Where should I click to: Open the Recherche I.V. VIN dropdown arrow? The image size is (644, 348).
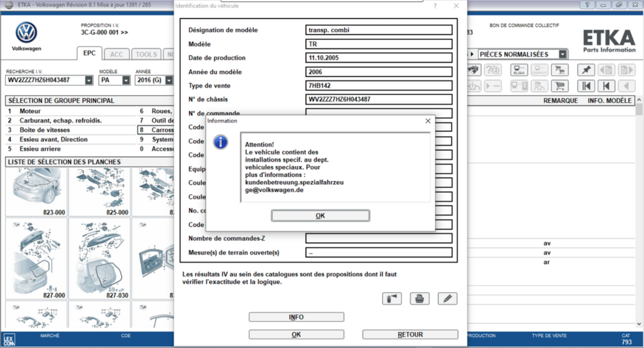88,80
